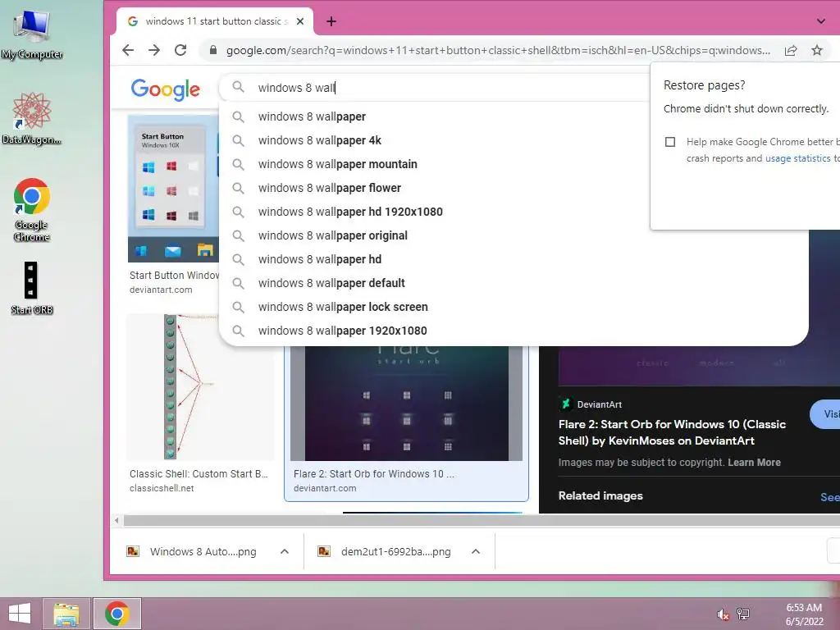840x630 pixels.
Task: Click the padlock site info icon
Action: tap(213, 50)
